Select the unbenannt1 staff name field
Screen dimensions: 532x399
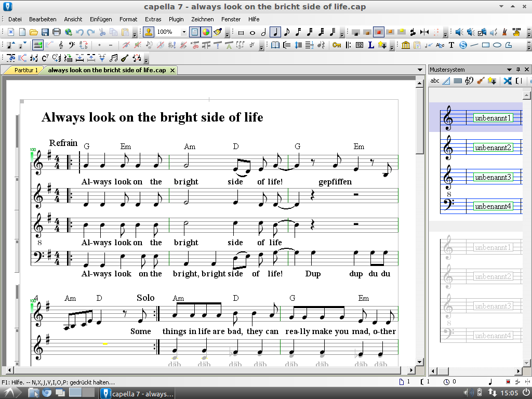(x=493, y=118)
